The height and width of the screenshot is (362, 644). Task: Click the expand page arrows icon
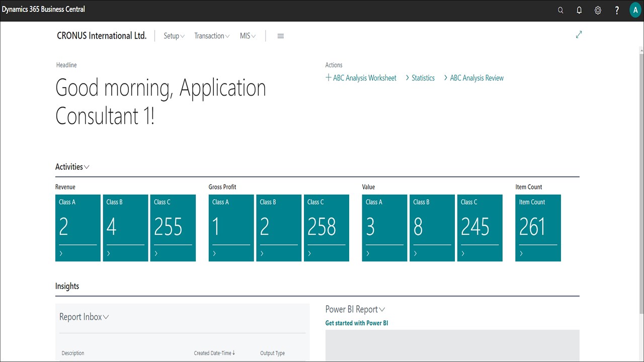(579, 35)
